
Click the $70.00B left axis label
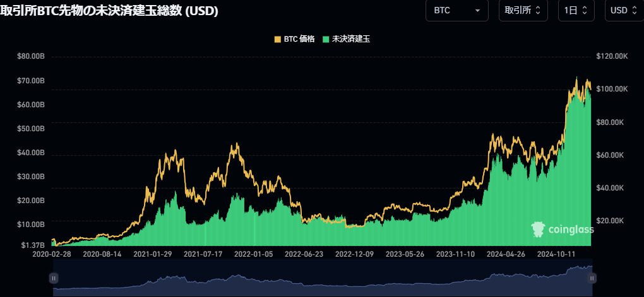31,81
